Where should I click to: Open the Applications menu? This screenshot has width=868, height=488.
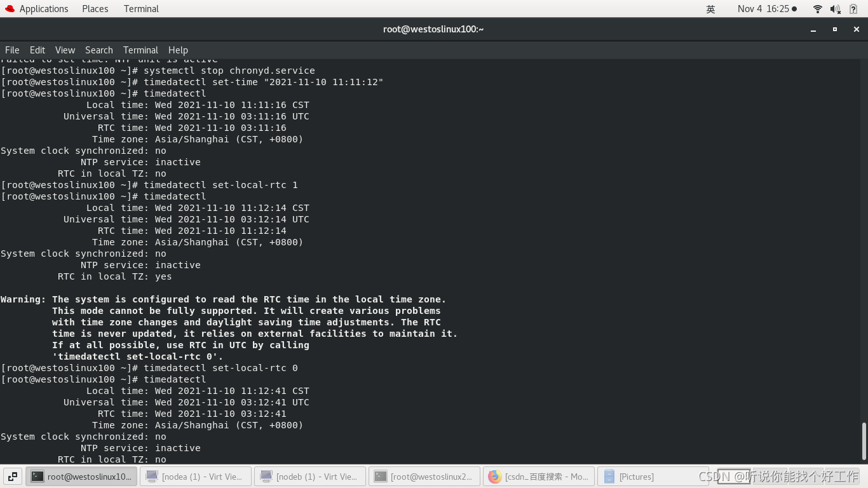pyautogui.click(x=43, y=9)
